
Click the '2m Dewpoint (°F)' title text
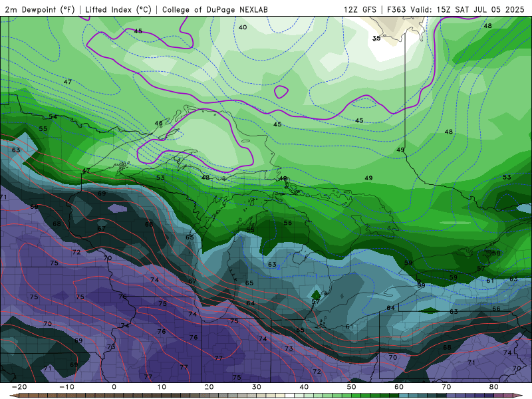pyautogui.click(x=40, y=10)
